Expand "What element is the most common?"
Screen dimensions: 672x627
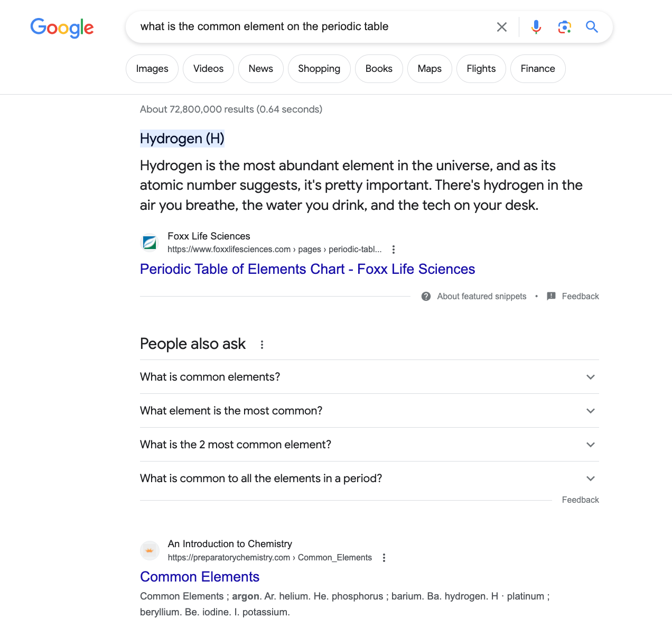point(369,411)
